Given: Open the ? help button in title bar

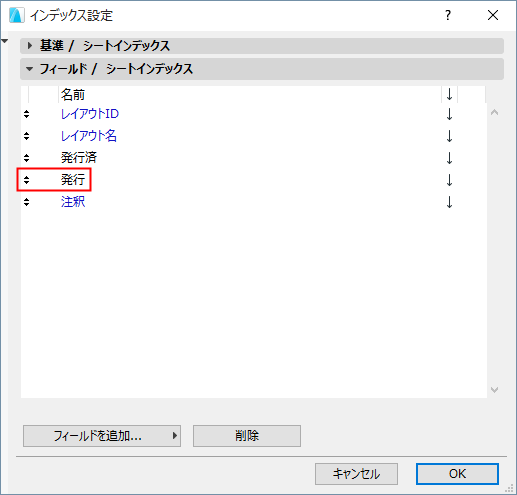Looking at the screenshot, I should (x=448, y=15).
